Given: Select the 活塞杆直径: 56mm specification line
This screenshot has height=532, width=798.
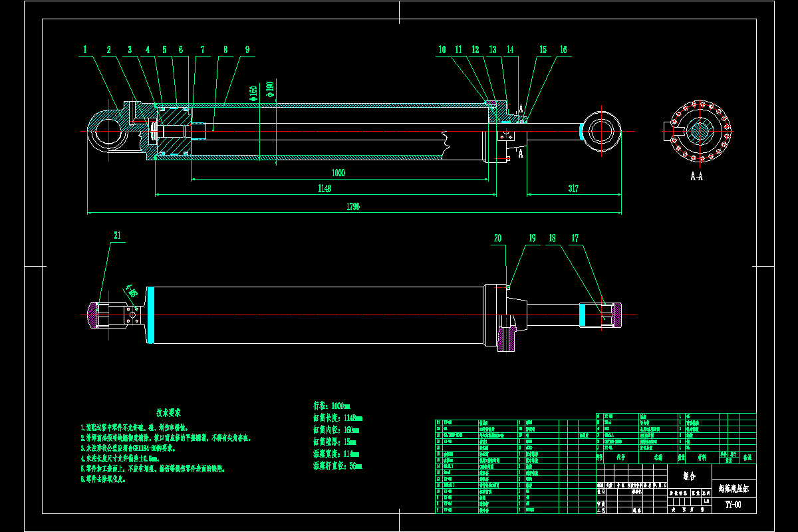Looking at the screenshot, I should click(337, 465).
